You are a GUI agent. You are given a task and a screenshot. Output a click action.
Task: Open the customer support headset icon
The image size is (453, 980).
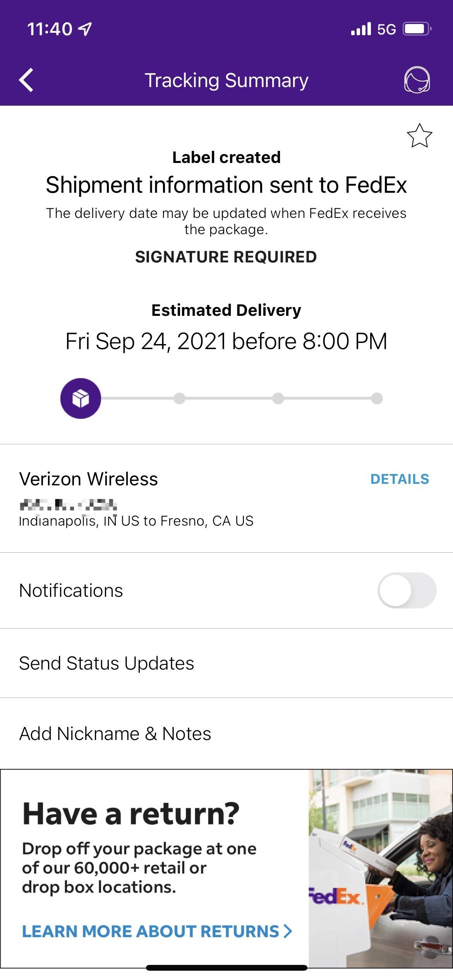click(417, 80)
